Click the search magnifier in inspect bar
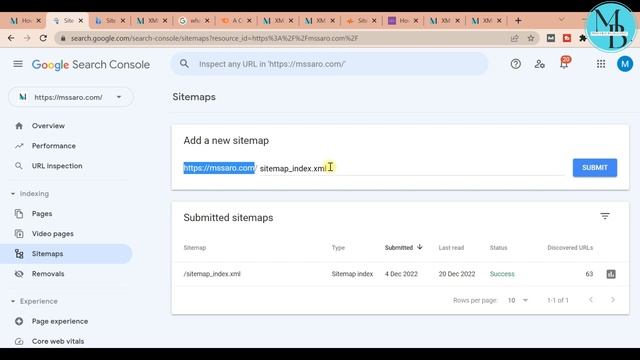Viewport: 640px width, 360px height. tap(184, 64)
